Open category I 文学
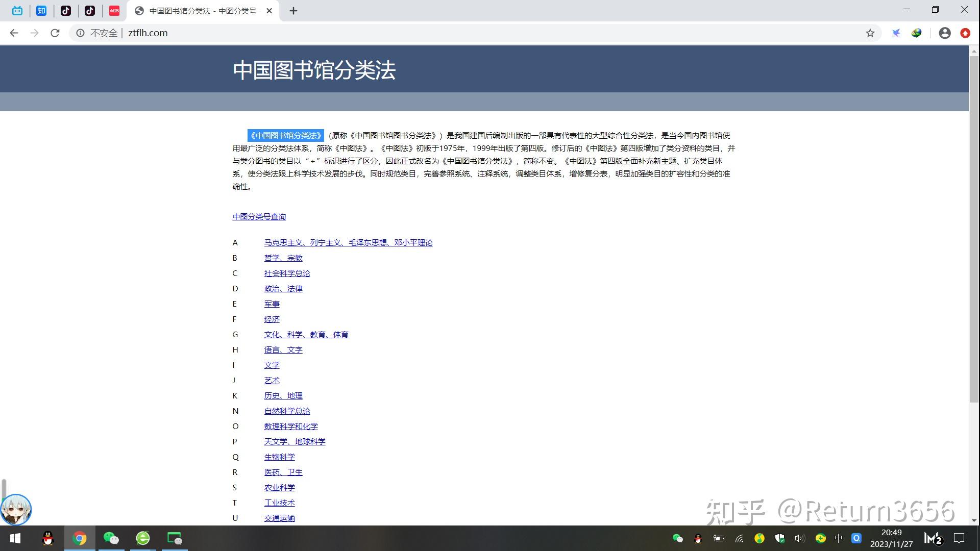 272,365
